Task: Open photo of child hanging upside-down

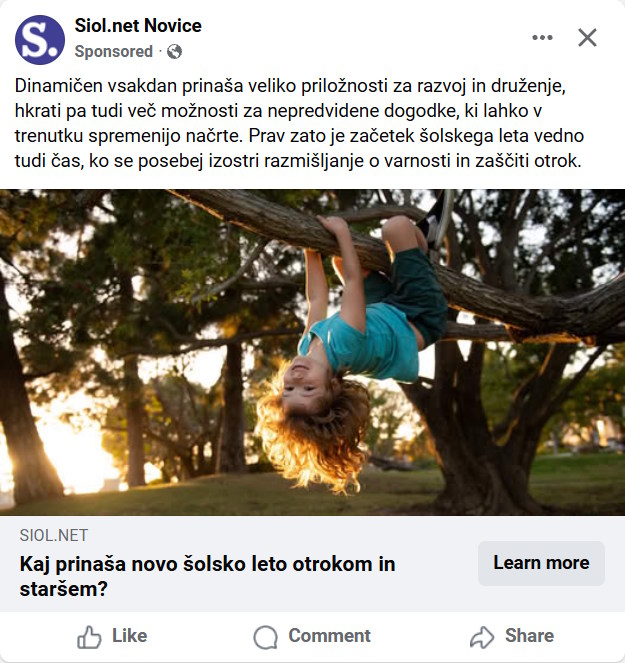Action: click(312, 352)
